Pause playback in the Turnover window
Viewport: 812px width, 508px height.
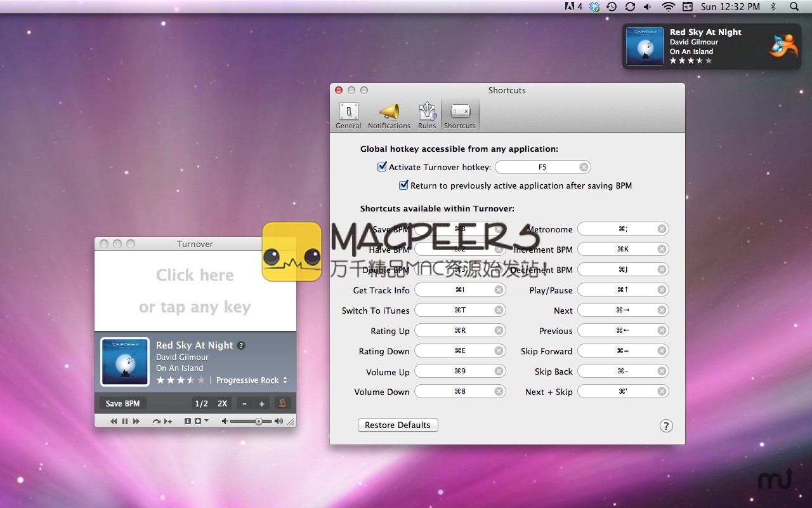(125, 421)
